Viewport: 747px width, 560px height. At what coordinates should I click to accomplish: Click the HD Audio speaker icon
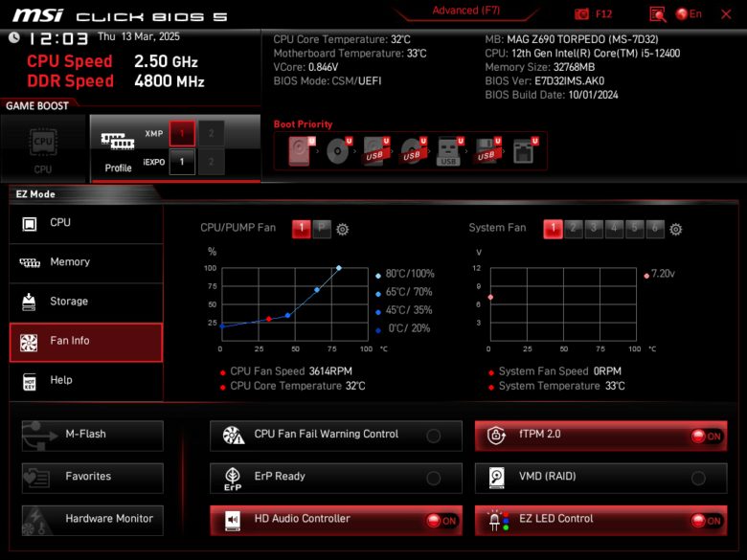[233, 520]
